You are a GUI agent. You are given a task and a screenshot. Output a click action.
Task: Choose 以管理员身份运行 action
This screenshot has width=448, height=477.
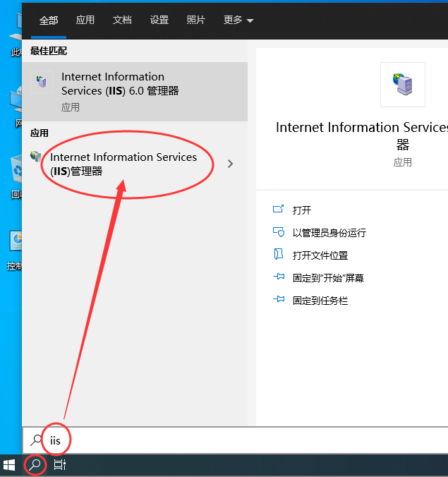[329, 233]
